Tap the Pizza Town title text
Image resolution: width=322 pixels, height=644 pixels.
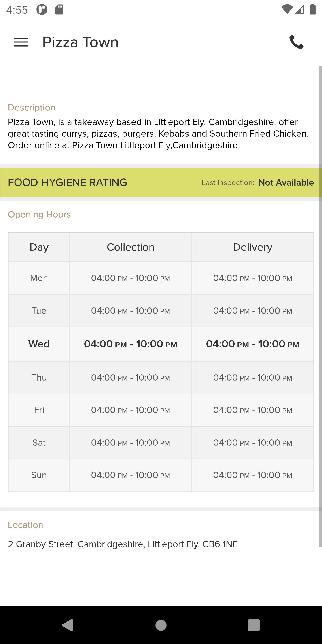80,42
